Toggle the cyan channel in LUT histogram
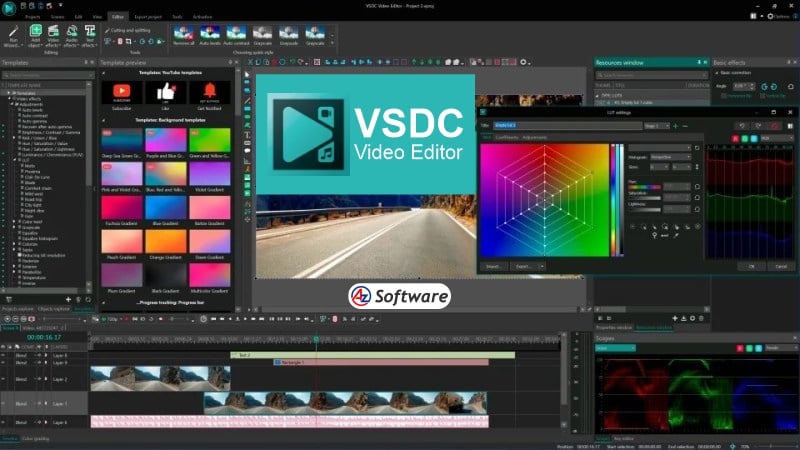Screen dimensions: 800x450 click(754, 138)
